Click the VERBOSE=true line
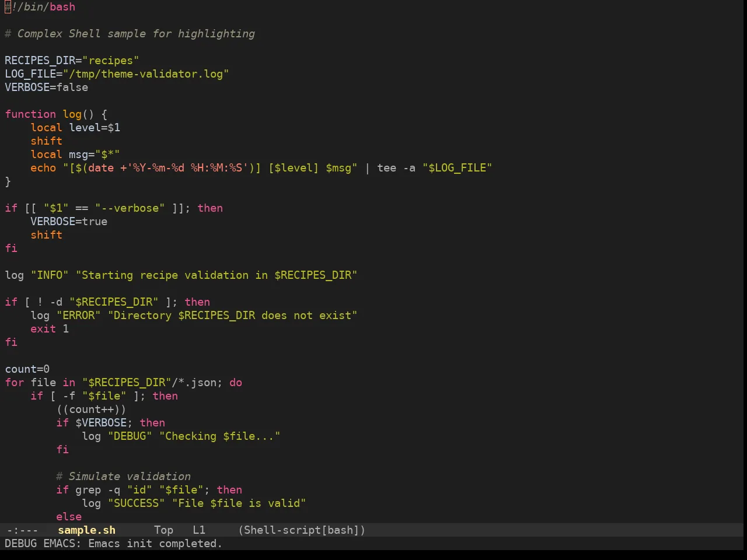Viewport: 747px width, 560px height. point(69,222)
